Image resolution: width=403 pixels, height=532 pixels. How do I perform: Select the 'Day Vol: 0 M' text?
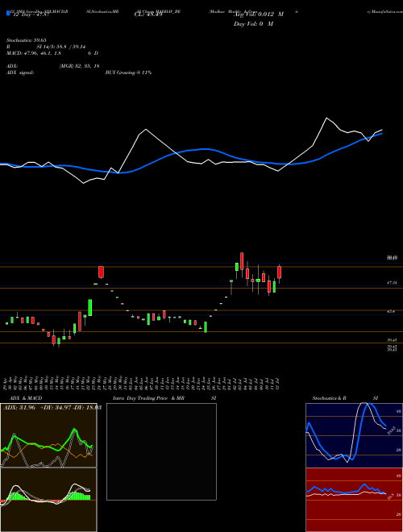(x=253, y=23)
